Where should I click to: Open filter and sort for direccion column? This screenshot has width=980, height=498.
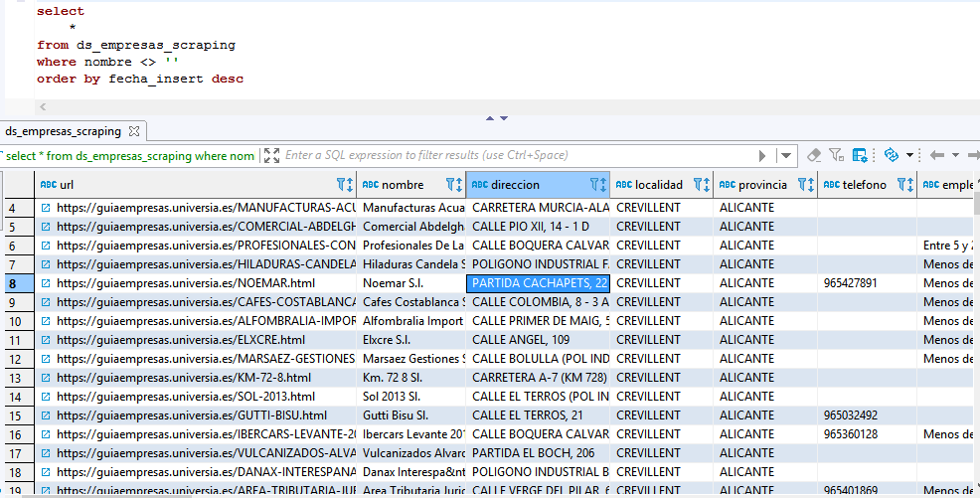point(598,184)
